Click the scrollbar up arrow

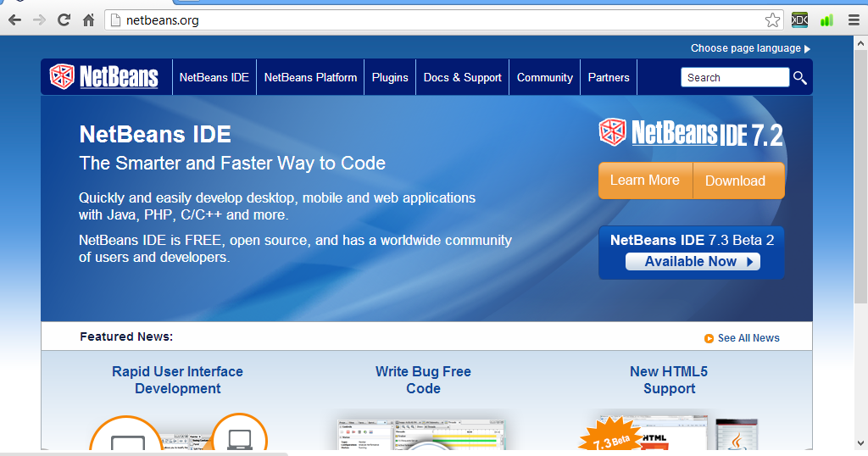(x=861, y=42)
